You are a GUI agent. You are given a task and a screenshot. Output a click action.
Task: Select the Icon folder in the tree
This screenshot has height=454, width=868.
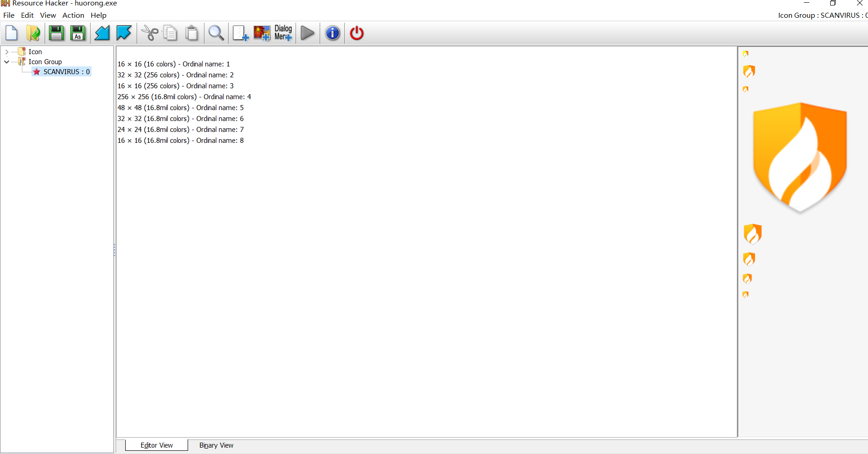35,52
